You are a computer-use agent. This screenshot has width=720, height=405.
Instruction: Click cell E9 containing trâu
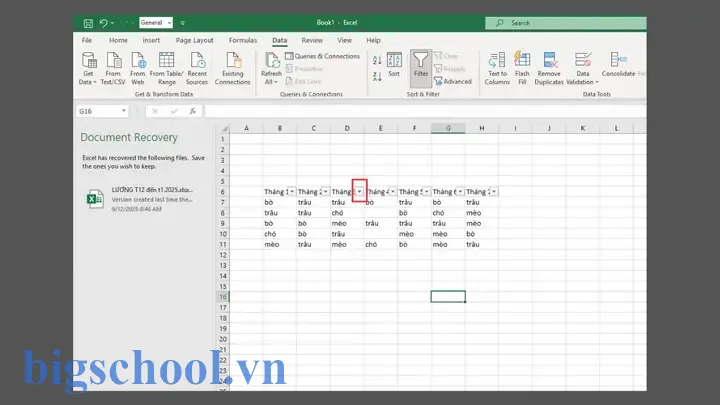(x=381, y=223)
